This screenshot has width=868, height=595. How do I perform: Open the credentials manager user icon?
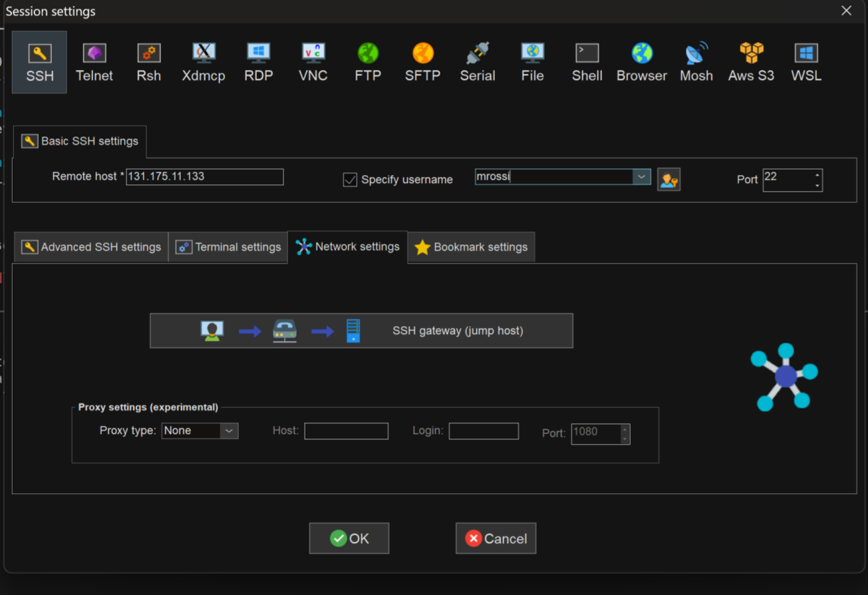click(668, 179)
